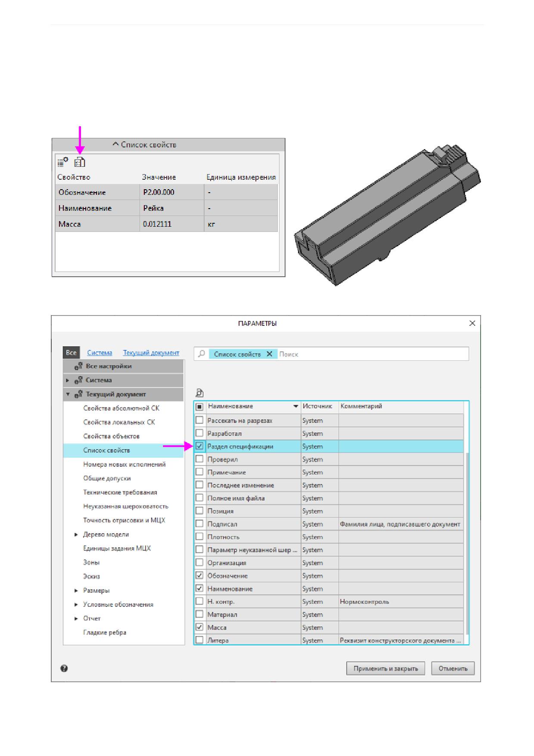
Task: Select the 0.012111 mass value cell
Action: click(172, 224)
